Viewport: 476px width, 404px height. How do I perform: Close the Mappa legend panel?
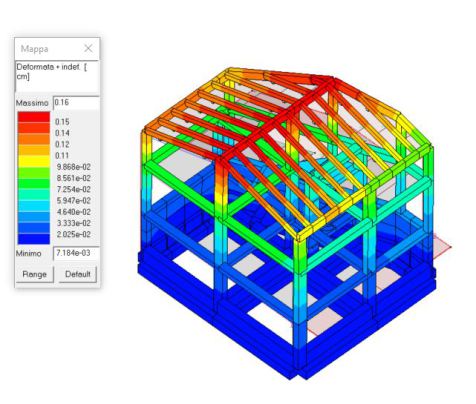[88, 49]
